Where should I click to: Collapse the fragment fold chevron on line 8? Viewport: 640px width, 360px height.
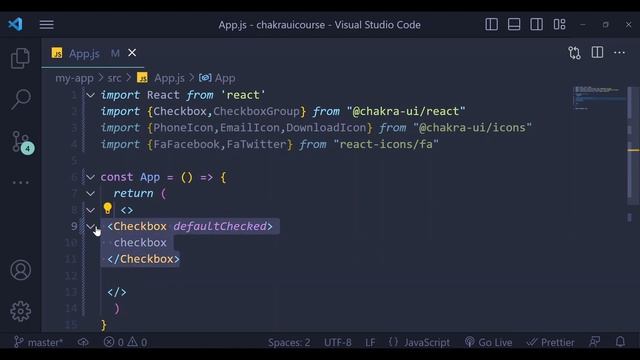(91, 210)
